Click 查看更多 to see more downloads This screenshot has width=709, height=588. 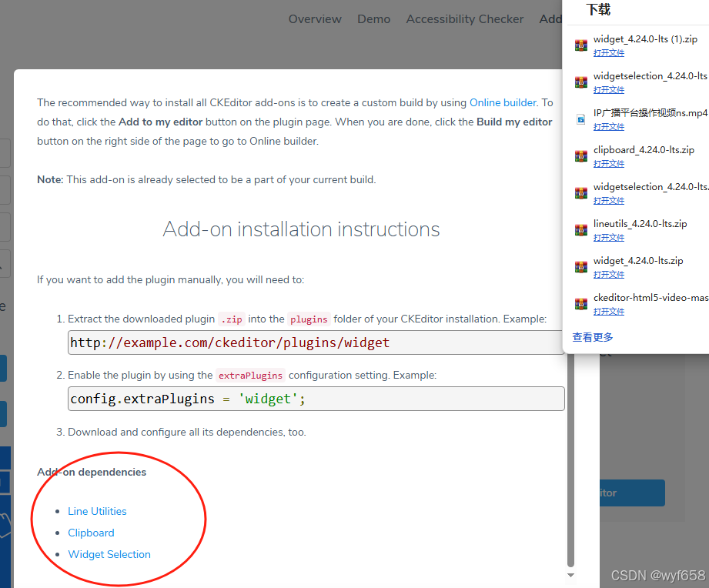click(592, 337)
